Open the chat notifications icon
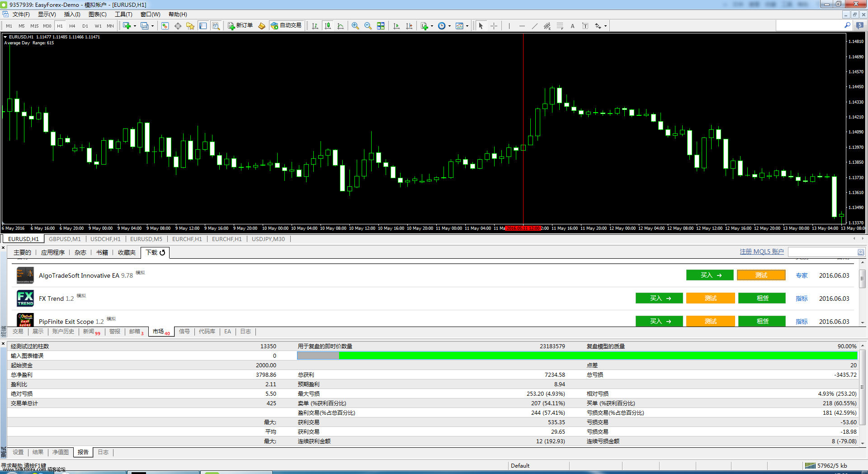 coord(860,25)
